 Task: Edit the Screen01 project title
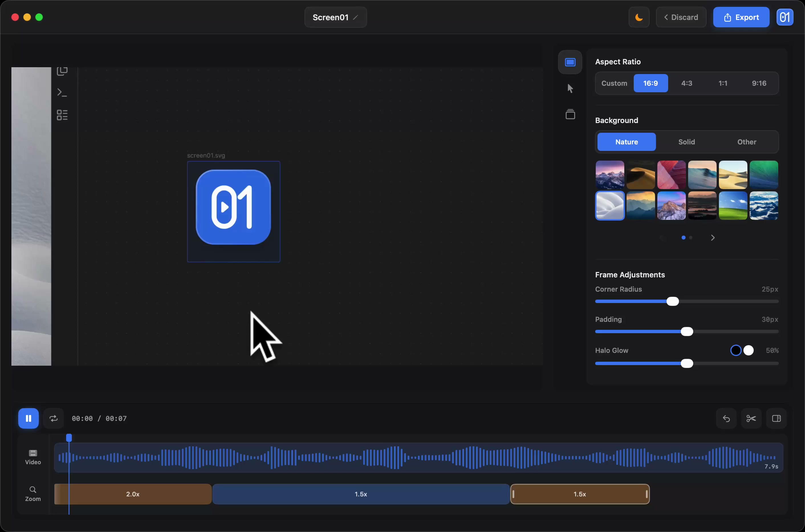335,17
